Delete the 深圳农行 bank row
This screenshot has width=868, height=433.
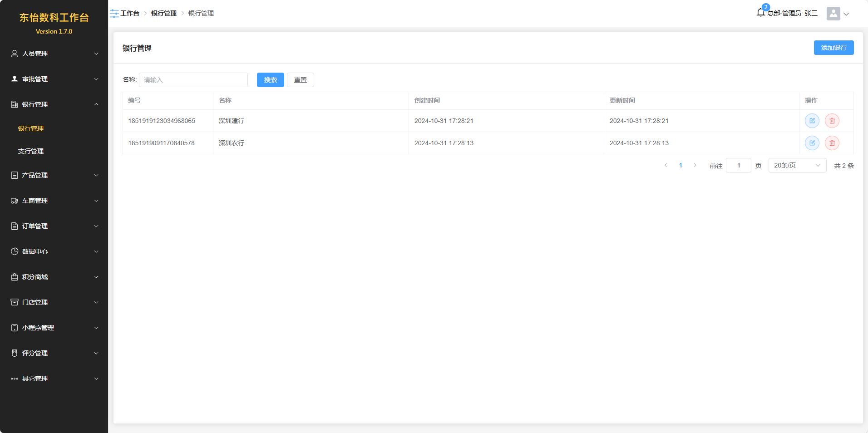coord(832,143)
